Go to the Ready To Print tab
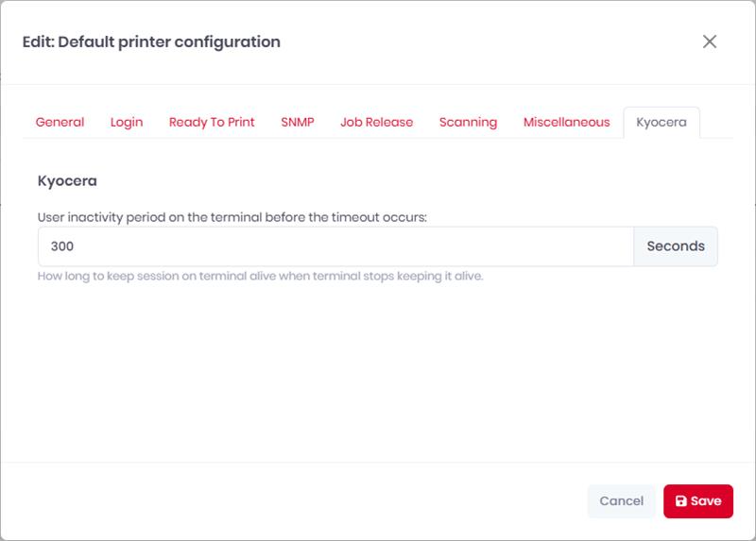 (x=212, y=123)
